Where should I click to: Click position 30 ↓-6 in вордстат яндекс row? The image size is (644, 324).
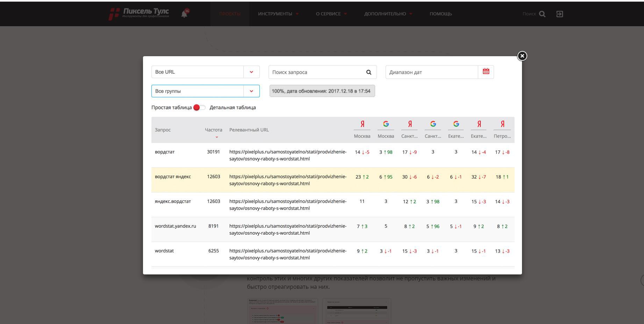coord(409,177)
